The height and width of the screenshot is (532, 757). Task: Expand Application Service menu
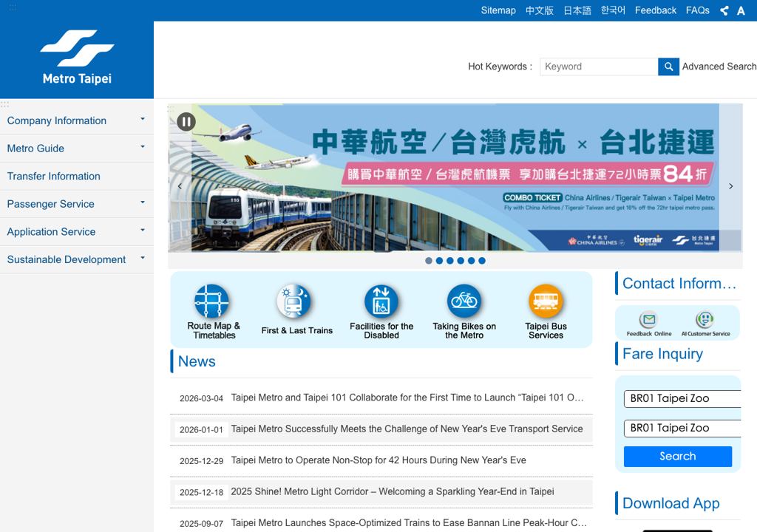[77, 232]
